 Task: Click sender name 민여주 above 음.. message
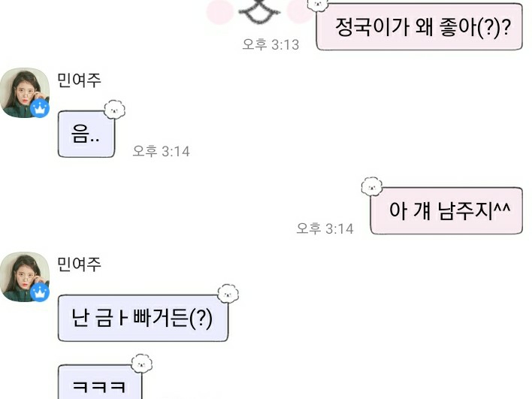(79, 80)
